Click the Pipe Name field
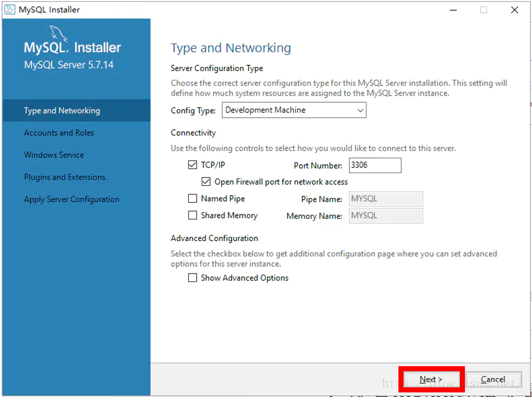The image size is (532, 398). click(x=386, y=199)
